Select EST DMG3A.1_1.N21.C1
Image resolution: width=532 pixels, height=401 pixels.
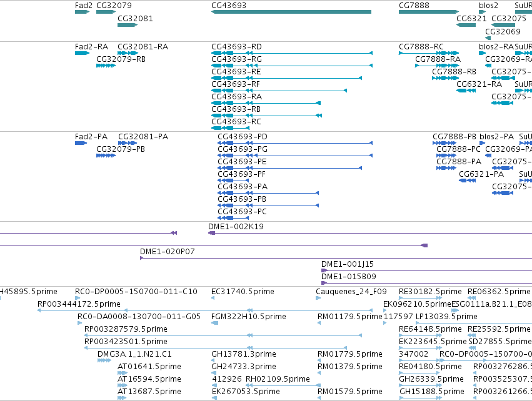(x=104, y=360)
